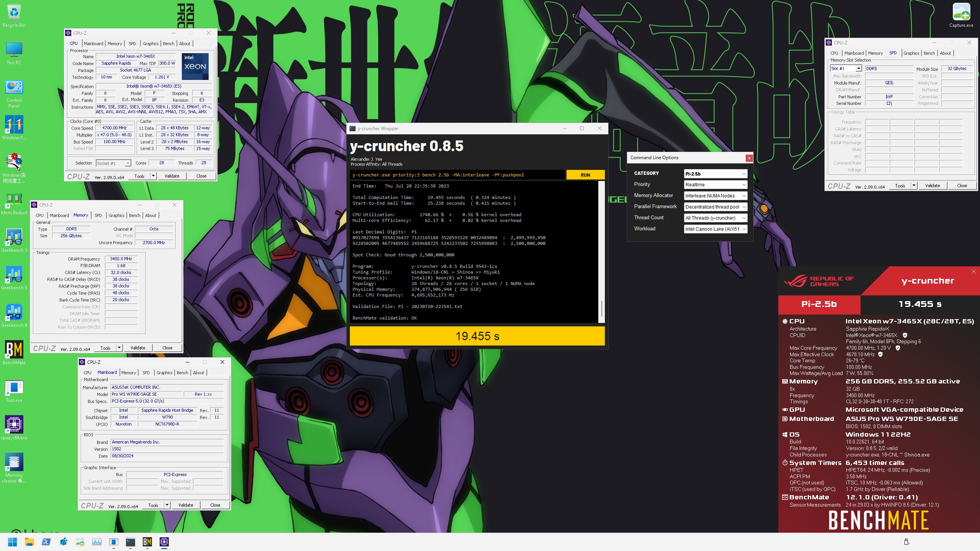Switch to Mainboard tab in CPU-Z CPU window

(x=93, y=44)
